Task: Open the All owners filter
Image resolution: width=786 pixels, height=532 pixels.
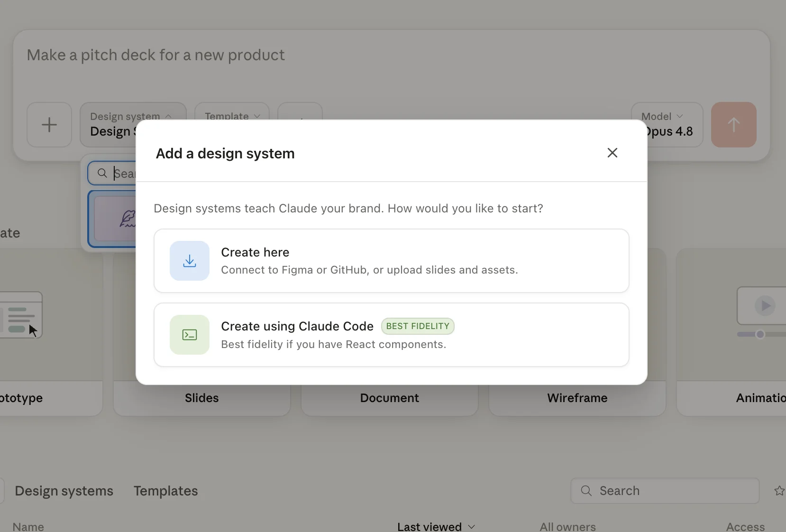Action: coord(567,526)
